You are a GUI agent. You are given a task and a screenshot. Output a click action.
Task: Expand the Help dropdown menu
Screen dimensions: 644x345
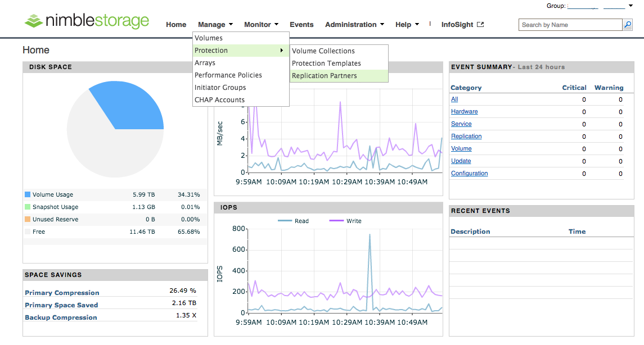[404, 24]
